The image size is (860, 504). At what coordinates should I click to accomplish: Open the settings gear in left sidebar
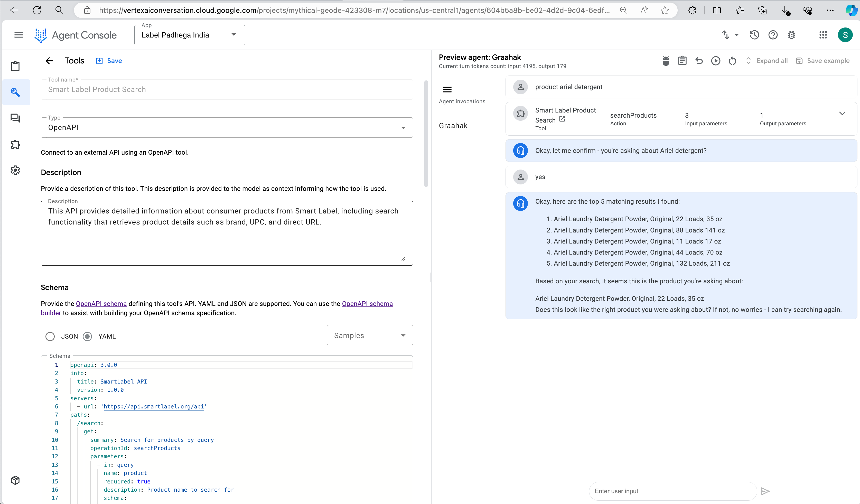15,170
